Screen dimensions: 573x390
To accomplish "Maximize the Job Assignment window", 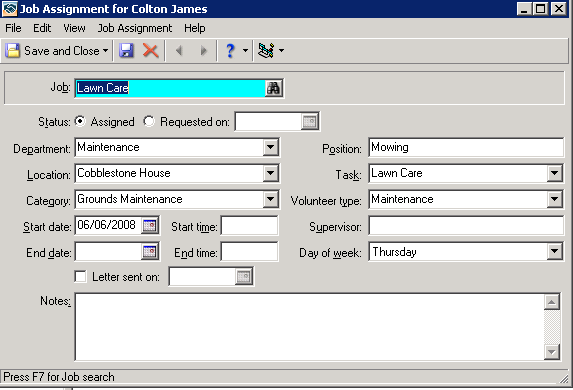I will point(540,9).
